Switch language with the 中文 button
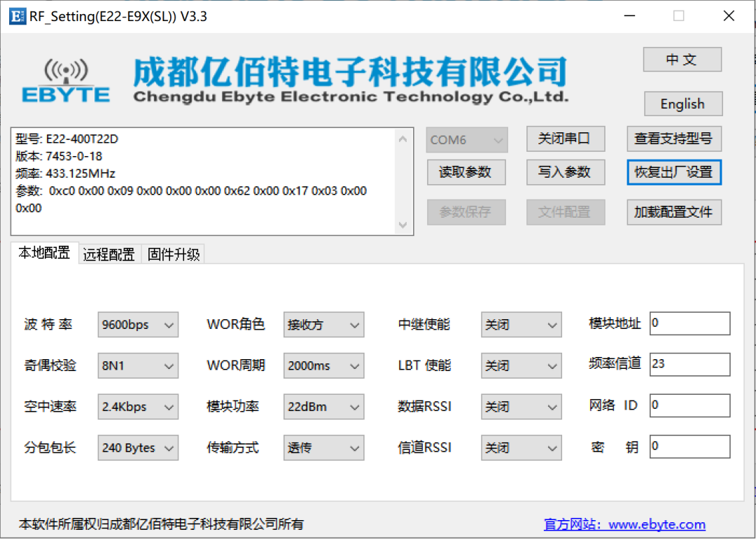Image resolution: width=756 pixels, height=539 pixels. click(682, 59)
